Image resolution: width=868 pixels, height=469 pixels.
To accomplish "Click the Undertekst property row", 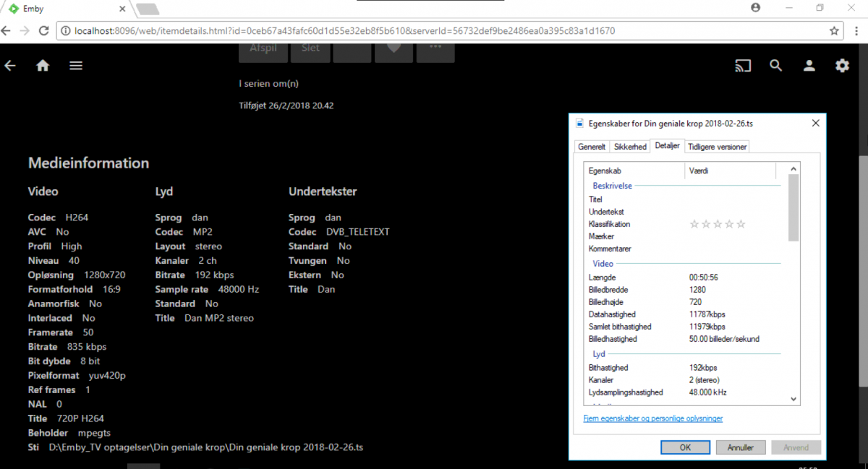I will tap(685, 212).
